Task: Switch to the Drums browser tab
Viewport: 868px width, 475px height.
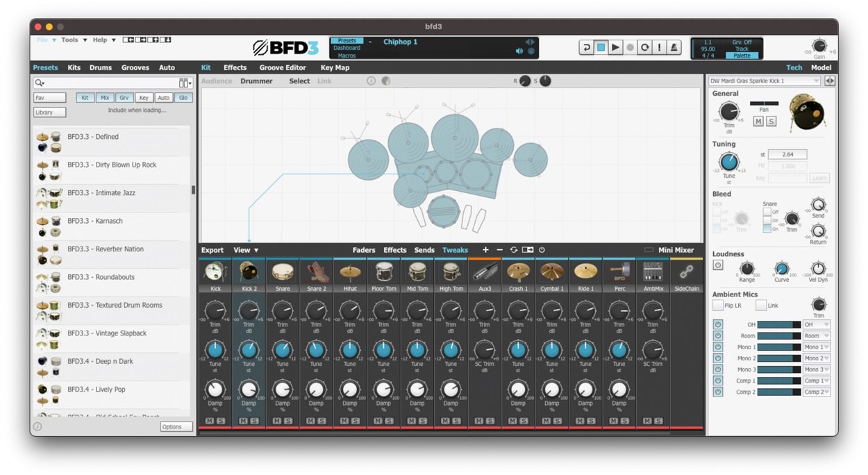Action: 101,68
